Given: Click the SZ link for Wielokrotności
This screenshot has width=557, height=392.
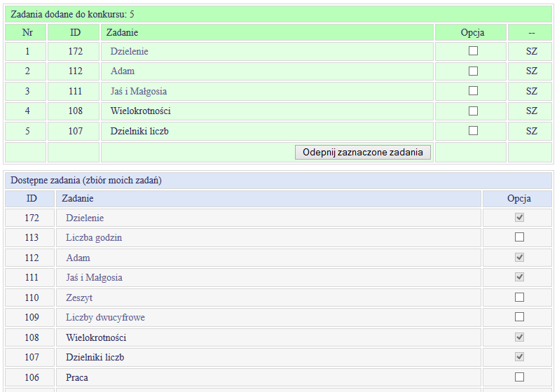Looking at the screenshot, I should tap(531, 111).
